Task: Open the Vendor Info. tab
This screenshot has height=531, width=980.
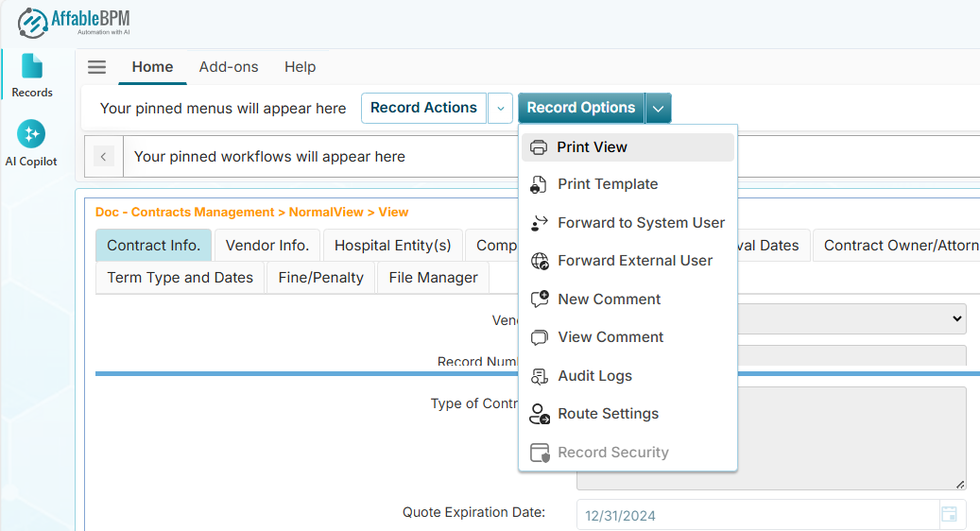Action: tap(267, 246)
